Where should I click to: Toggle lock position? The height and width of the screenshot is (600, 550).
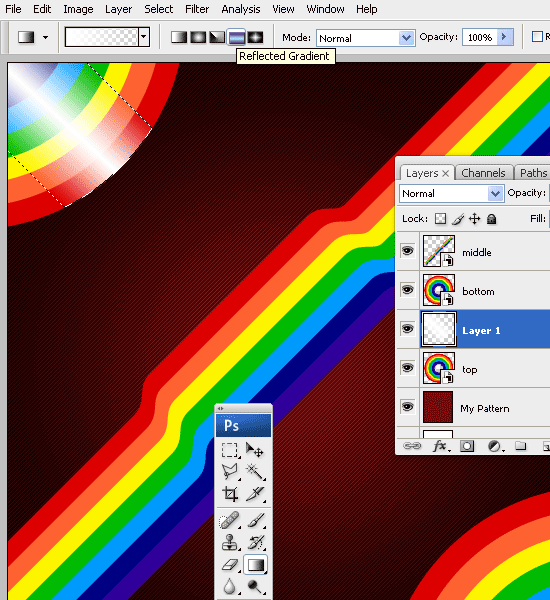475,219
